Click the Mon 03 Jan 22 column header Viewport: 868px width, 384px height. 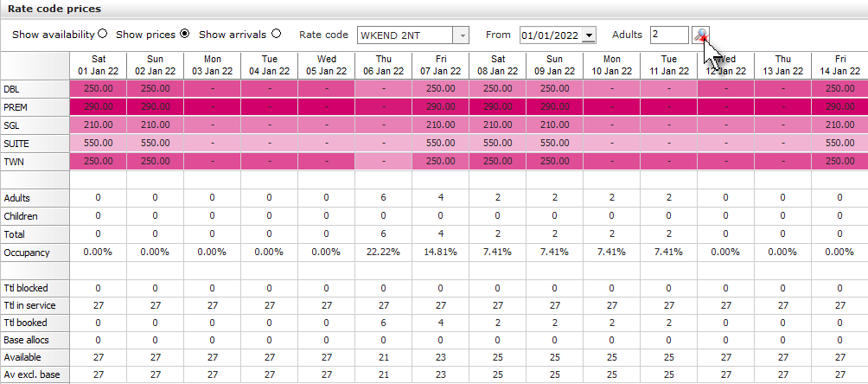click(x=213, y=66)
